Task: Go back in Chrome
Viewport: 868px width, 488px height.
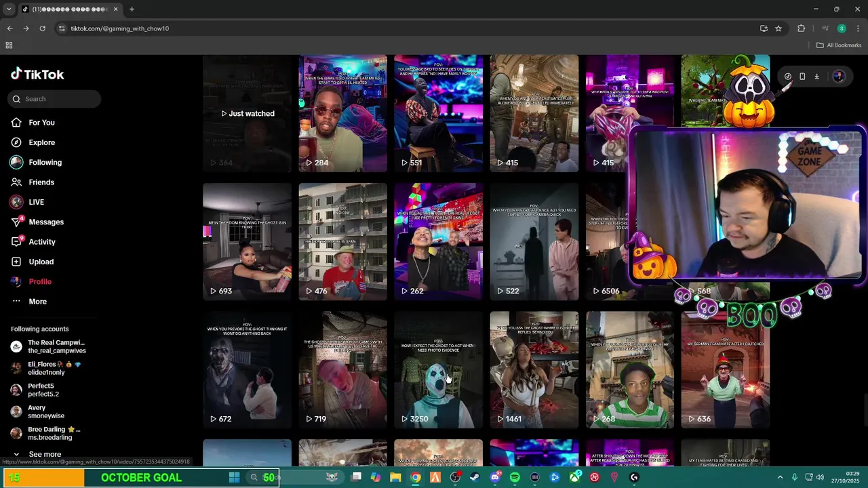Action: click(x=9, y=28)
